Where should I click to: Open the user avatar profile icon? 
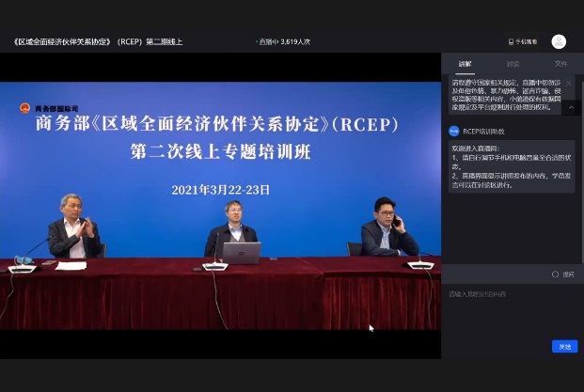tap(559, 41)
